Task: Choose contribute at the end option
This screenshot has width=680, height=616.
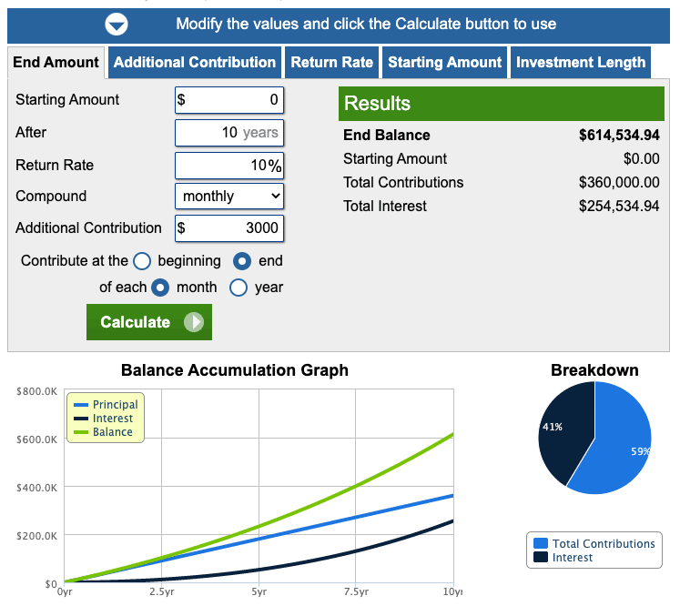Action: coord(242,261)
